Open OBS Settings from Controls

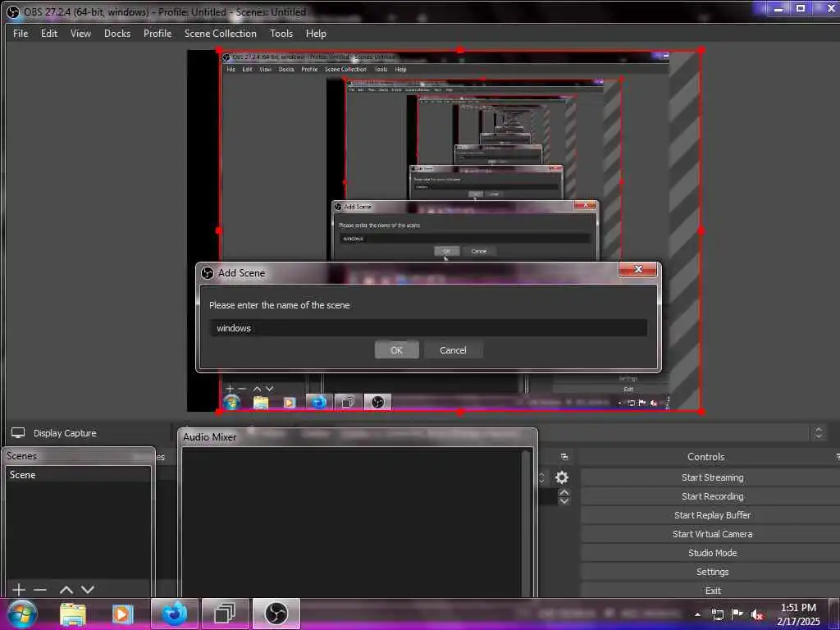pos(712,572)
